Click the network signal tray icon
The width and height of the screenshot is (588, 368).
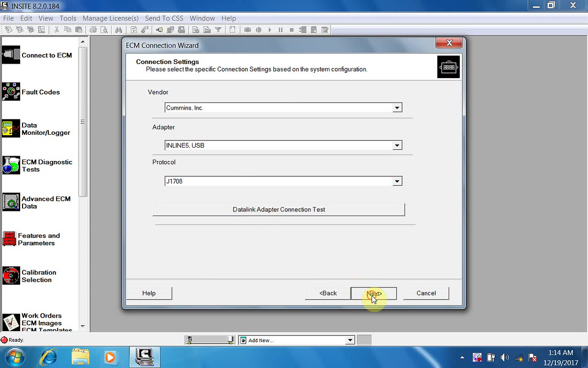(519, 357)
